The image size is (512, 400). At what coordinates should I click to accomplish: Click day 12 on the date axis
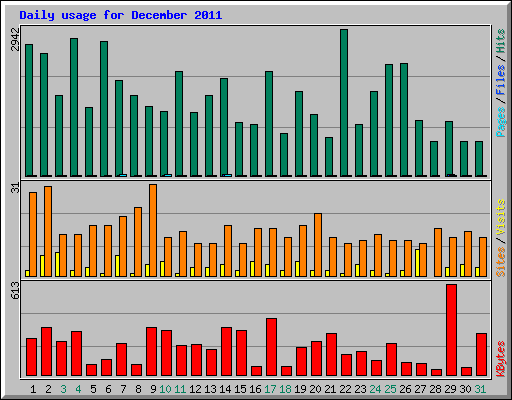pyautogui.click(x=195, y=389)
